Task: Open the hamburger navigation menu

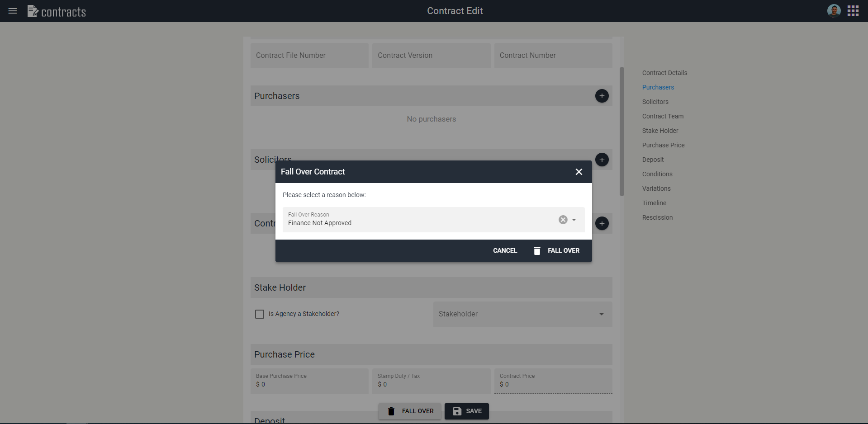Action: coord(13,11)
